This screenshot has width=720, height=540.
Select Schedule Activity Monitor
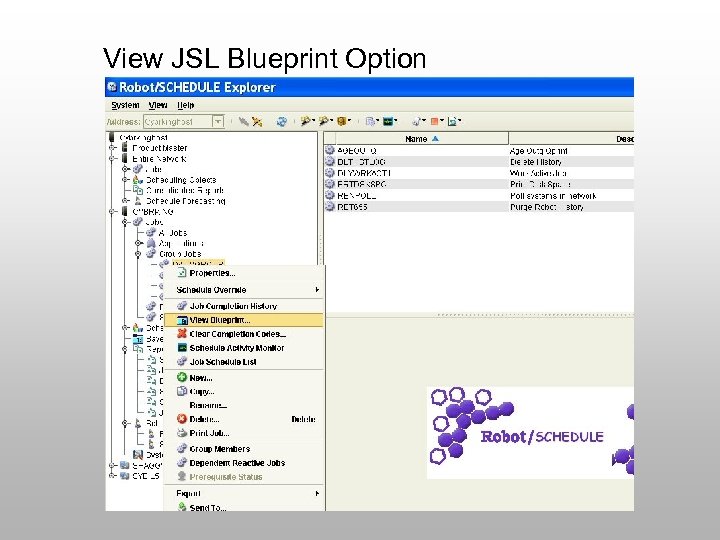[244, 348]
